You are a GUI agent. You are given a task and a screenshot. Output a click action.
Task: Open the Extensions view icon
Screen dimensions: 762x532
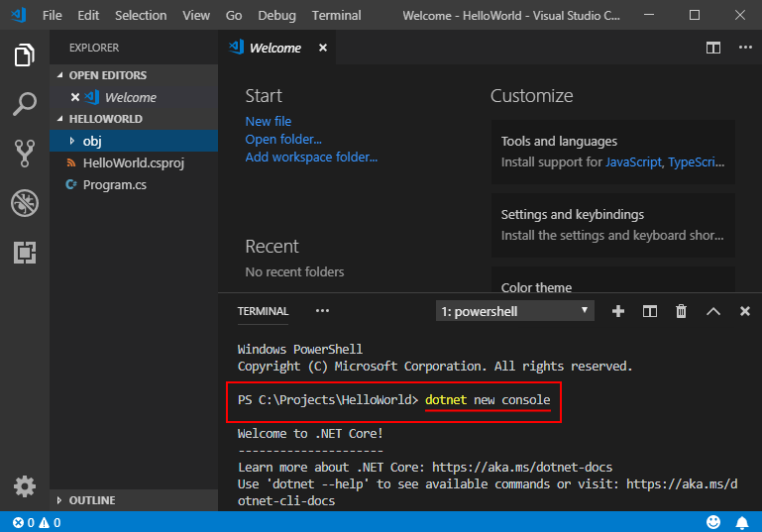click(x=25, y=253)
